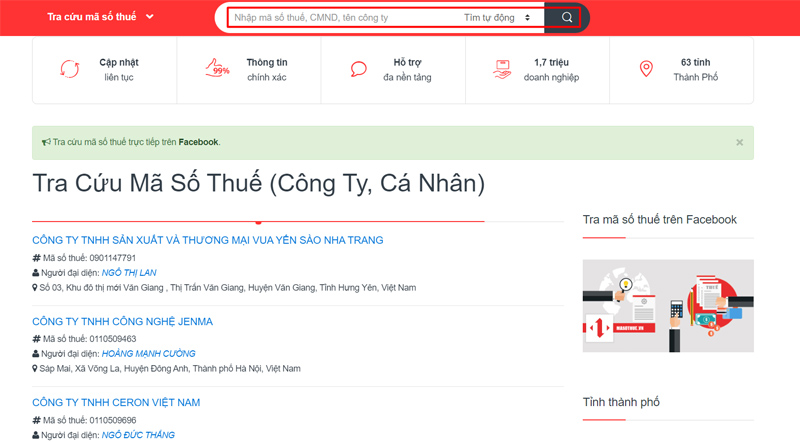Click the Facebook tax lookup illustration image

668,306
